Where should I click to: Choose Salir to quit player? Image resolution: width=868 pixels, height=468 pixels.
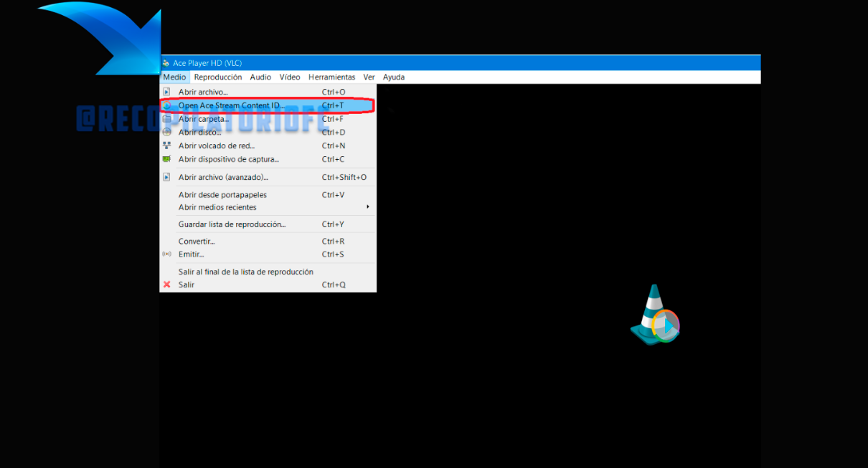tap(268, 285)
